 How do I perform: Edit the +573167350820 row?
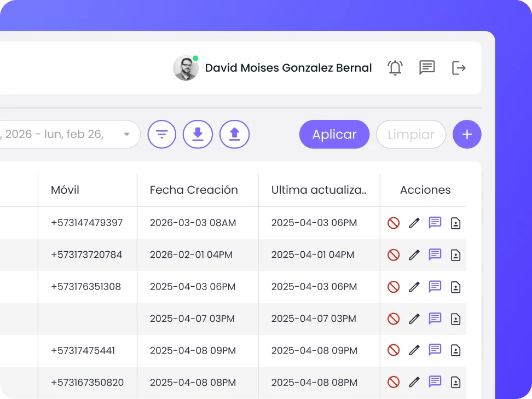click(x=414, y=382)
